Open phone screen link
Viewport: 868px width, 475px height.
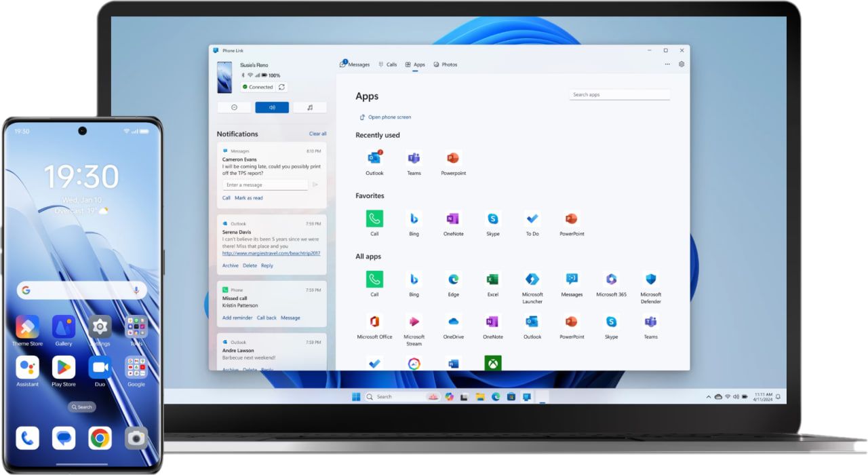click(x=385, y=117)
